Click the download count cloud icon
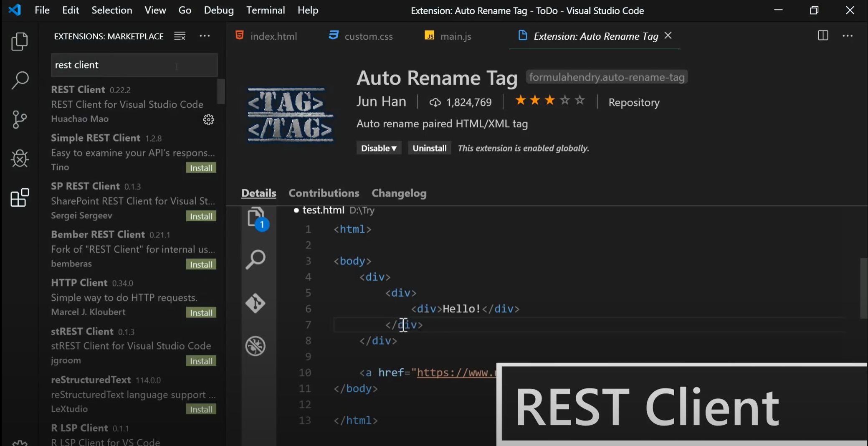This screenshot has height=446, width=868. [x=435, y=102]
